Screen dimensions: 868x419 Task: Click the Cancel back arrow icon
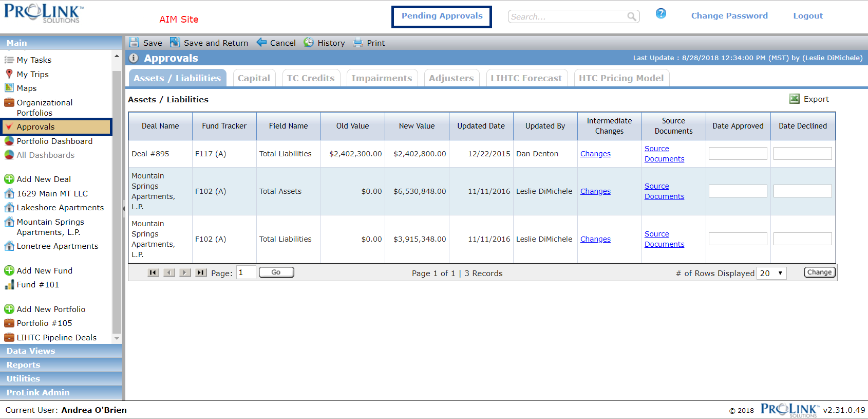pos(261,42)
